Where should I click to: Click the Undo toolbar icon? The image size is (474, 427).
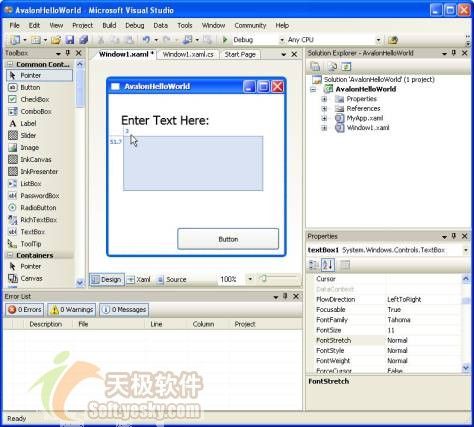(146, 40)
